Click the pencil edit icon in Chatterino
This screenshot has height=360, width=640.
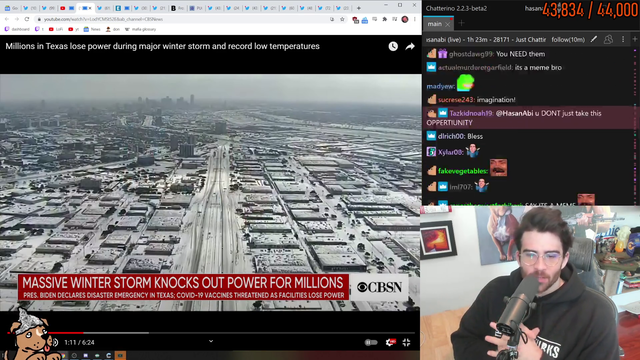(x=594, y=39)
